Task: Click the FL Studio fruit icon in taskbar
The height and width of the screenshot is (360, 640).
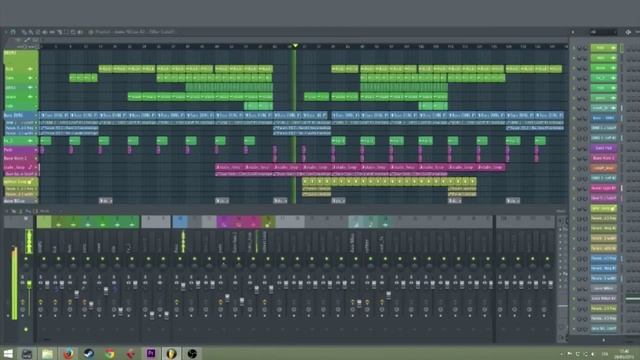Action: (x=171, y=353)
